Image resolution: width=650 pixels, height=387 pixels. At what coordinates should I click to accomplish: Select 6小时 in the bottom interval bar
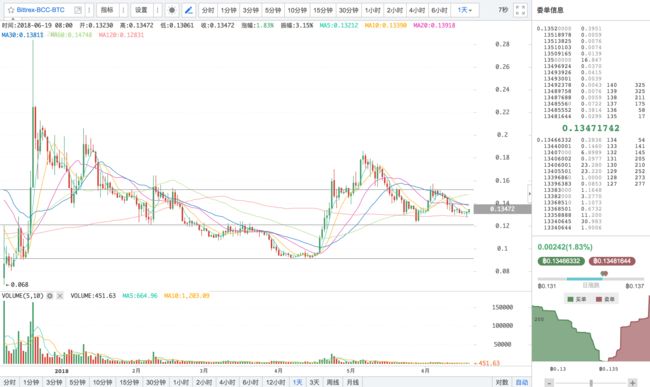[x=250, y=382]
